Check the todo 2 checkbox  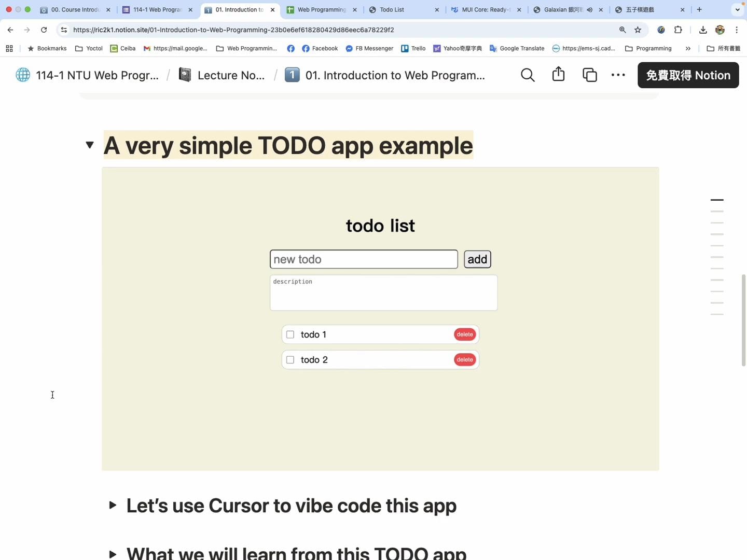(290, 360)
